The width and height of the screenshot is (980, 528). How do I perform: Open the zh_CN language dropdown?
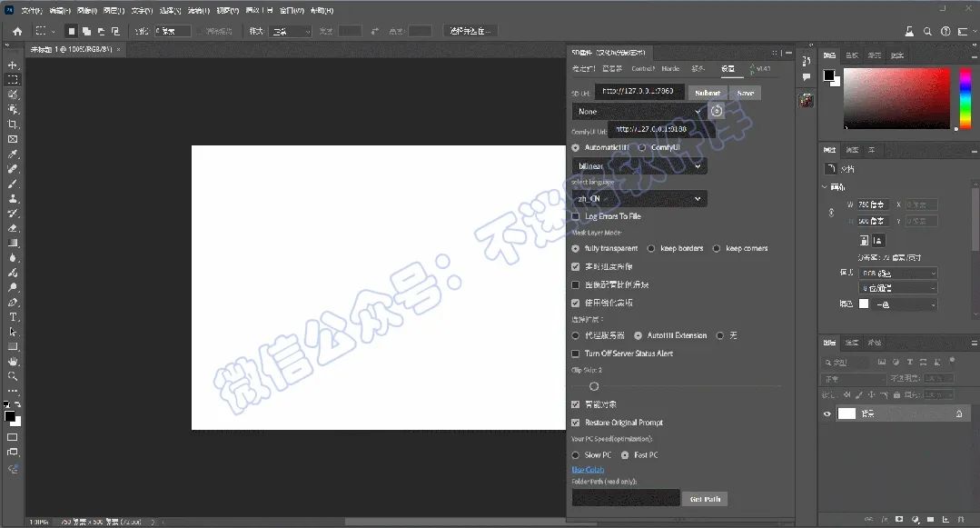click(639, 198)
